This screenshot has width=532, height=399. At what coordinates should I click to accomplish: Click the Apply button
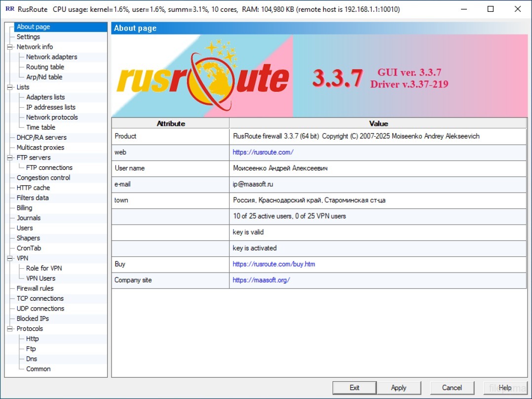(399, 388)
